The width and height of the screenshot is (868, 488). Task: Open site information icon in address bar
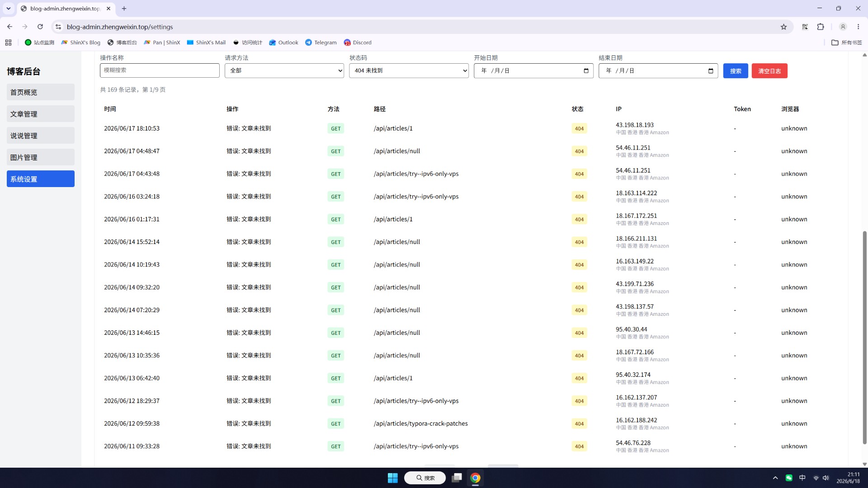click(58, 27)
